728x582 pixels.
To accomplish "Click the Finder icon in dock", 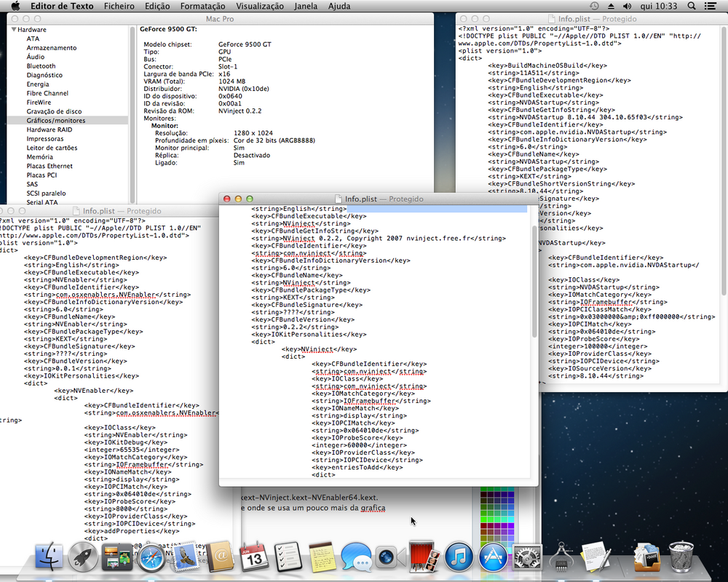I will click(x=49, y=558).
